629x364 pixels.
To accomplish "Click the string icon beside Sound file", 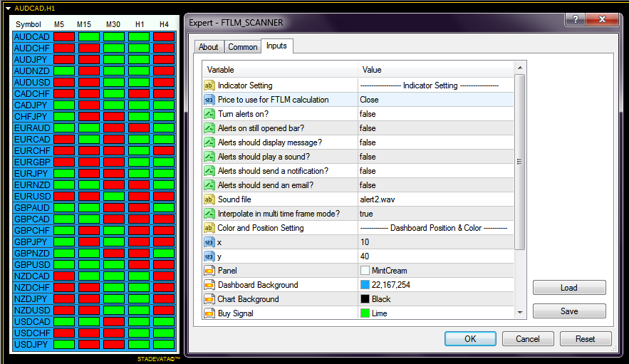I will coord(209,199).
